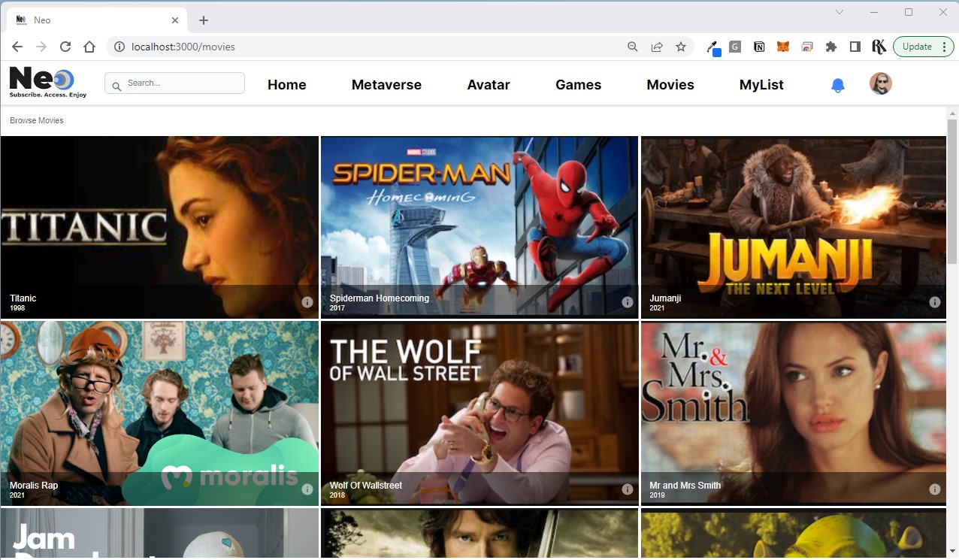
Task: Open browser zoom options
Action: pos(633,47)
